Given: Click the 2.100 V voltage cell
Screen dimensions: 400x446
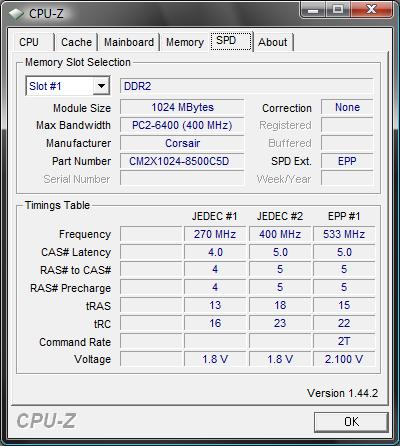Looking at the screenshot, I should point(344,359).
